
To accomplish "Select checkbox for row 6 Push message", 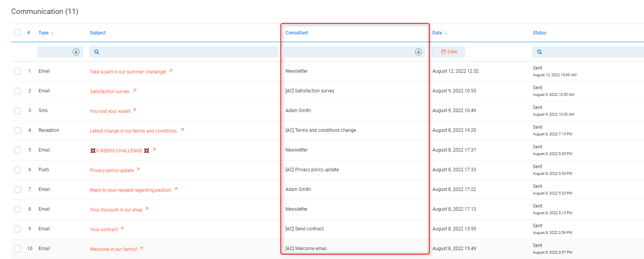I will (x=18, y=170).
